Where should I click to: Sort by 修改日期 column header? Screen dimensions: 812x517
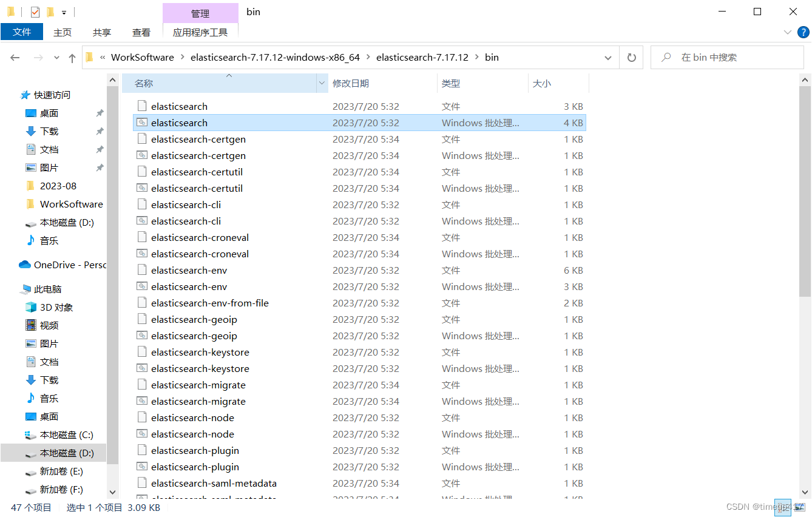point(382,83)
